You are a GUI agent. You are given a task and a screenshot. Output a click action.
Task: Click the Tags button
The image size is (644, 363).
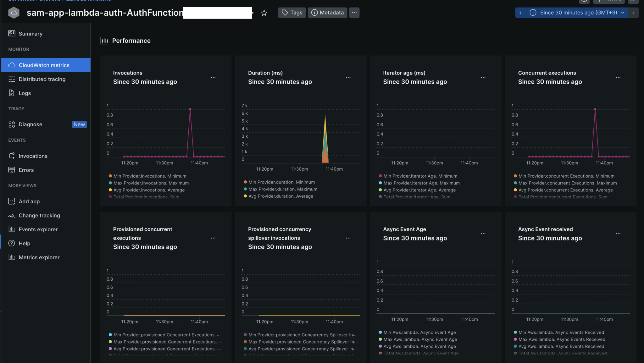click(x=291, y=13)
